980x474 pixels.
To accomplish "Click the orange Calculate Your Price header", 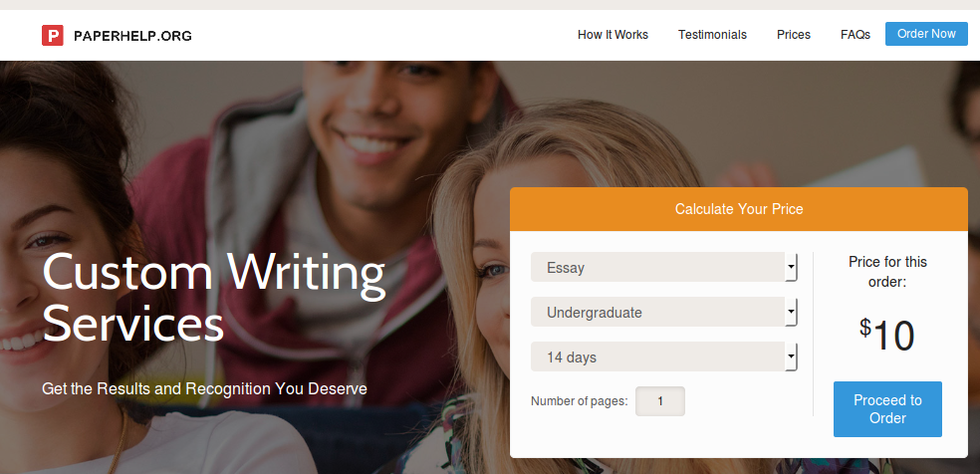I will (x=739, y=209).
